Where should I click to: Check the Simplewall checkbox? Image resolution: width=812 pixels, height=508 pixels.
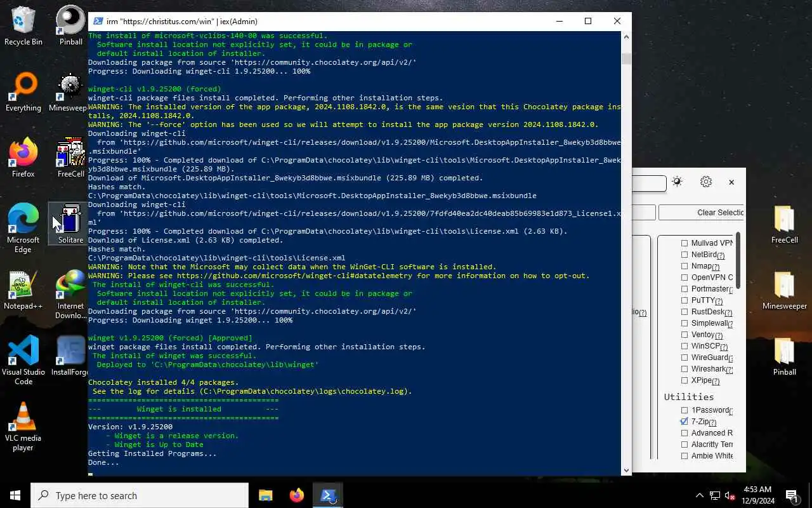click(684, 323)
